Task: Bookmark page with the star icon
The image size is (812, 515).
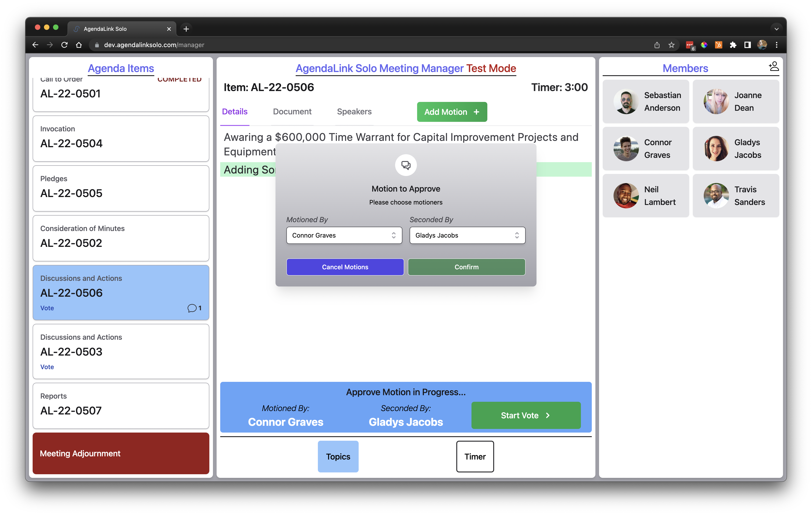Action: [x=671, y=45]
